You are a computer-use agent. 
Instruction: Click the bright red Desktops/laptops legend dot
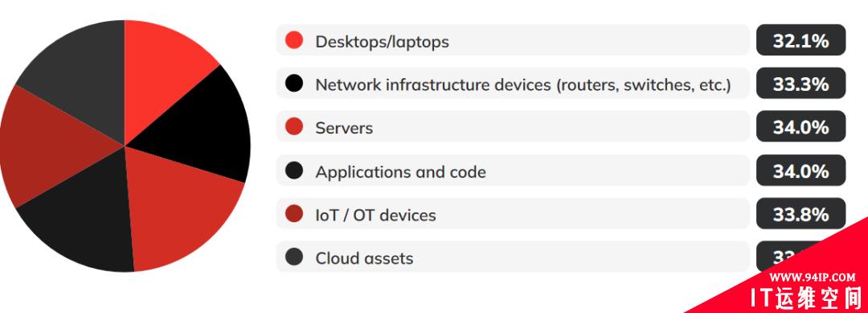[x=294, y=40]
